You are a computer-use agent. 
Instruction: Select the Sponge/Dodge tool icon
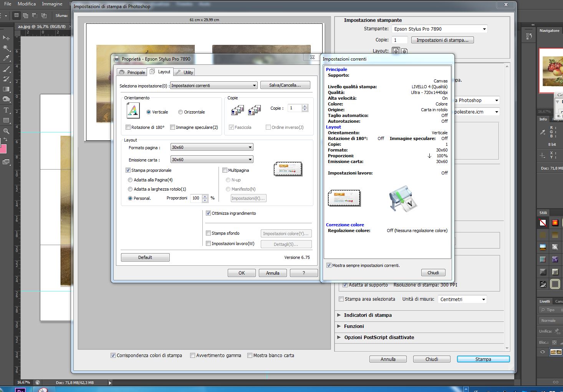click(6, 99)
